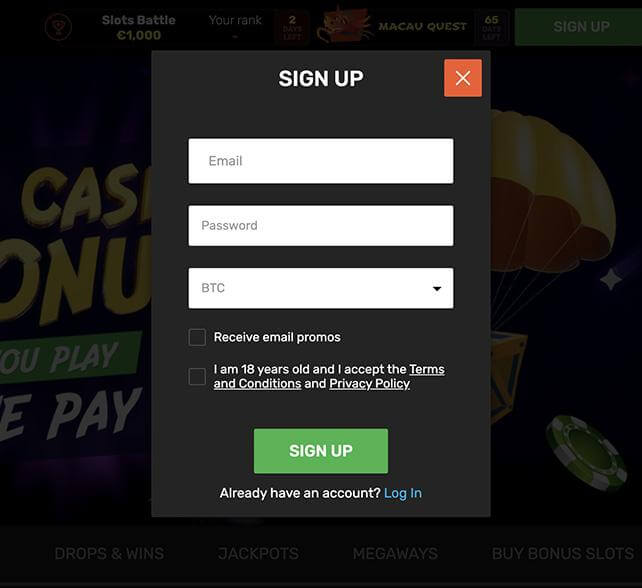Click into the Password field
The width and height of the screenshot is (642, 588).
[x=321, y=226]
